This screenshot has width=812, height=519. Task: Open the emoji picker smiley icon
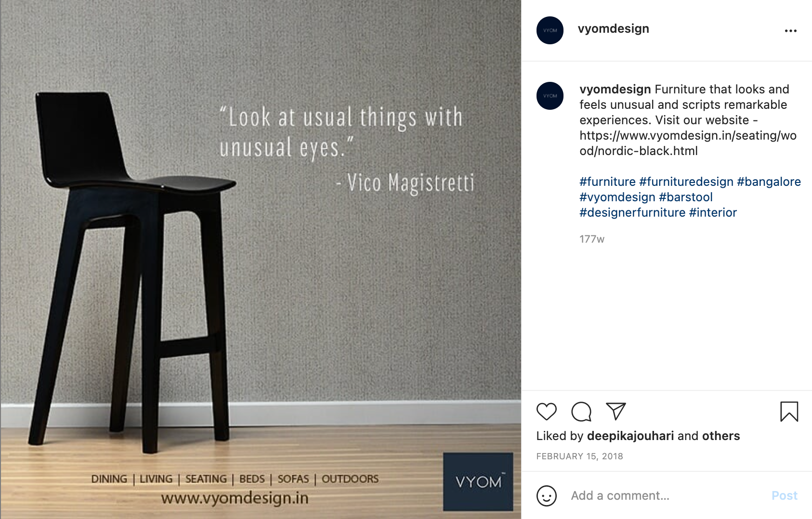click(x=546, y=496)
